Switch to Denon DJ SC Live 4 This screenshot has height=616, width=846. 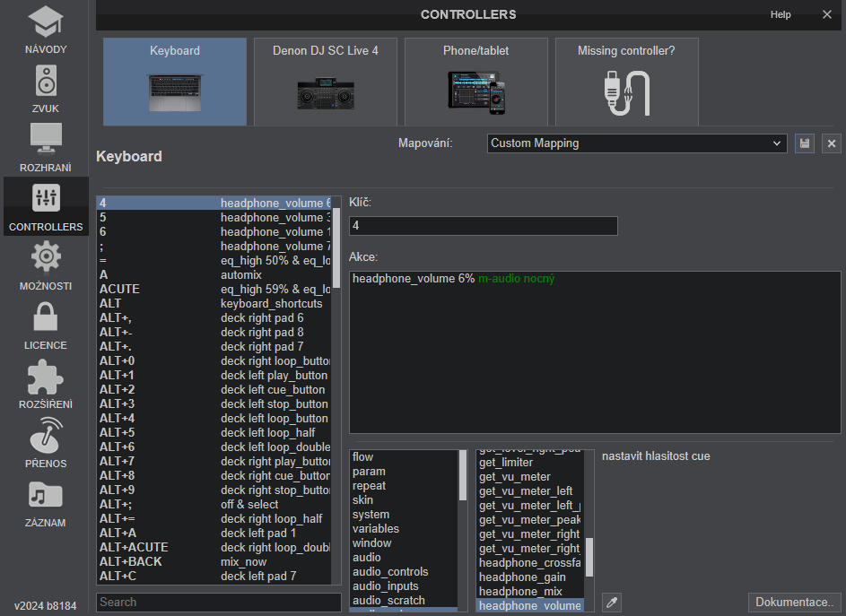pos(326,82)
